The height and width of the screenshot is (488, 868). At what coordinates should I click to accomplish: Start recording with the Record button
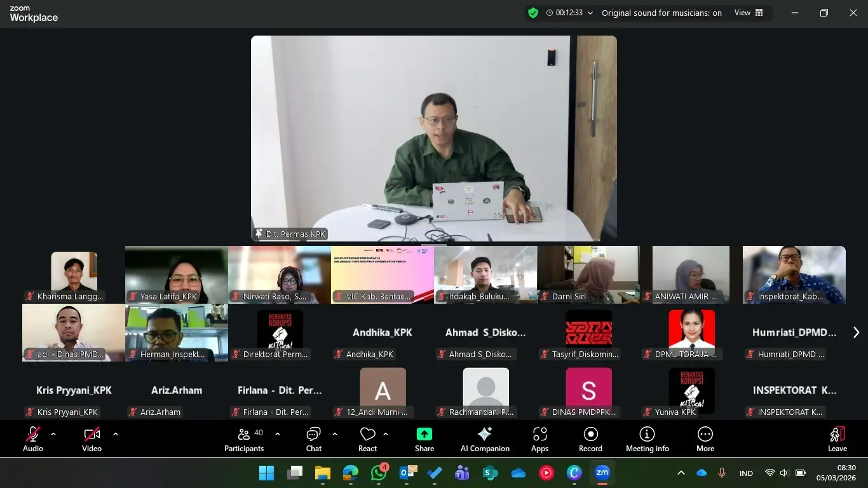click(x=590, y=439)
